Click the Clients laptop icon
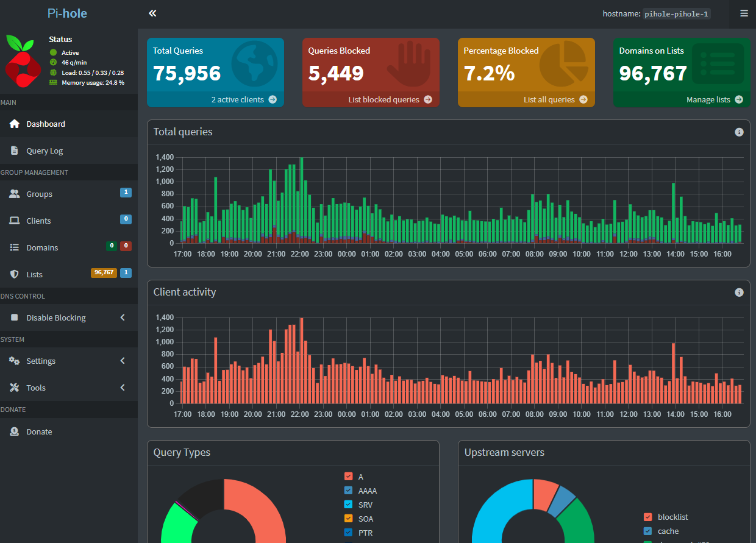 pos(15,221)
